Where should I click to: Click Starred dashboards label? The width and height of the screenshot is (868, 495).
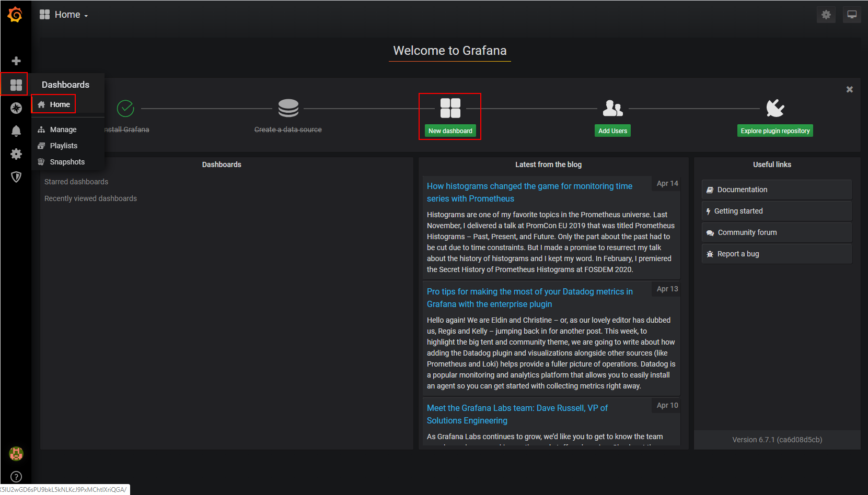coord(76,182)
